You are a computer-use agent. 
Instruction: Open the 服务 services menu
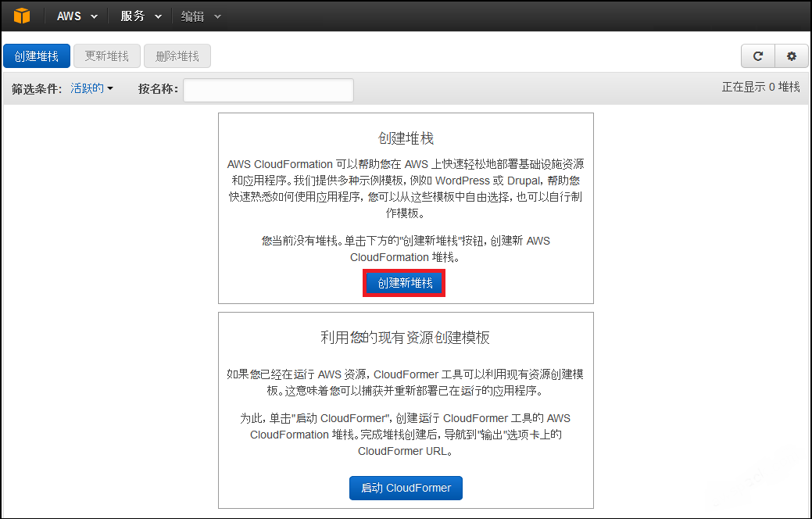(141, 16)
